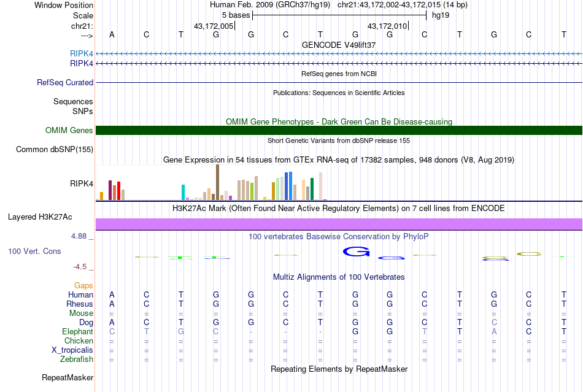Click the RefSeq genes from NCBI title
The width and height of the screenshot is (583, 392).
(x=339, y=74)
